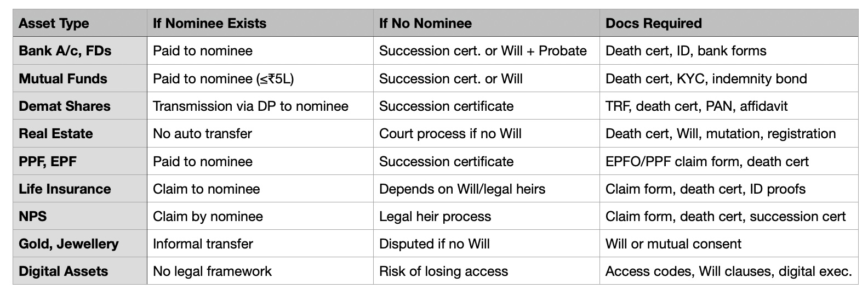Select the 'If Nominee Exists' header cell
This screenshot has width=868, height=294.
coord(260,23)
